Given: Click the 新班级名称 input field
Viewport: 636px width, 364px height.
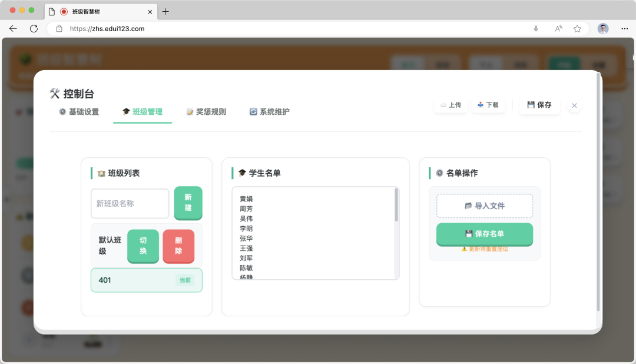Looking at the screenshot, I should 130,203.
